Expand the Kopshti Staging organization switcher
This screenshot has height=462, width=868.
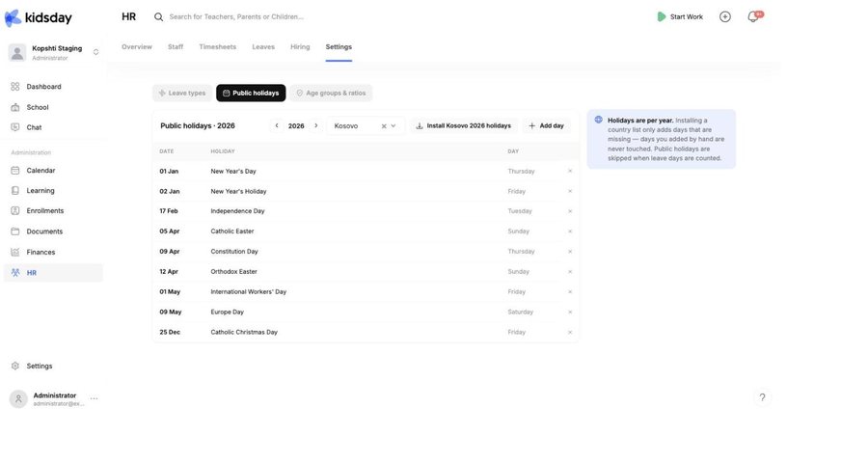tap(95, 52)
